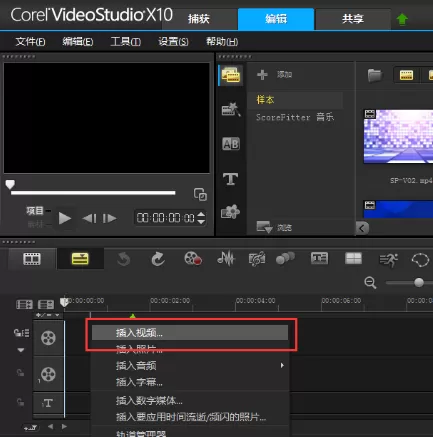Click the Undo arrow icon
Image resolution: width=433 pixels, height=437 pixels.
click(x=123, y=259)
